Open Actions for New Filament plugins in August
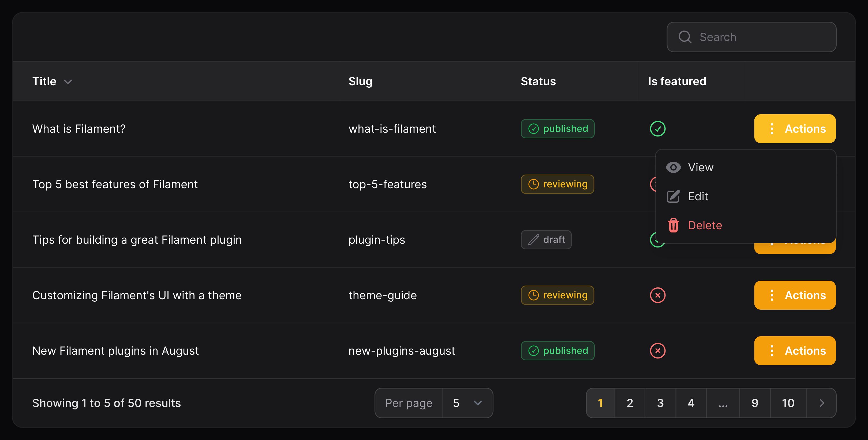Viewport: 868px width, 440px height. 795,351
